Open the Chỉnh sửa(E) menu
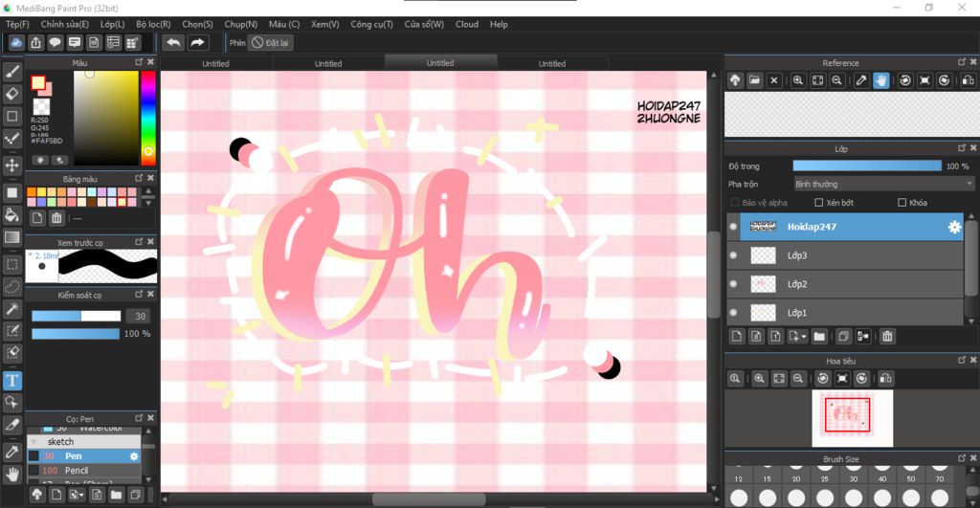 tap(65, 24)
